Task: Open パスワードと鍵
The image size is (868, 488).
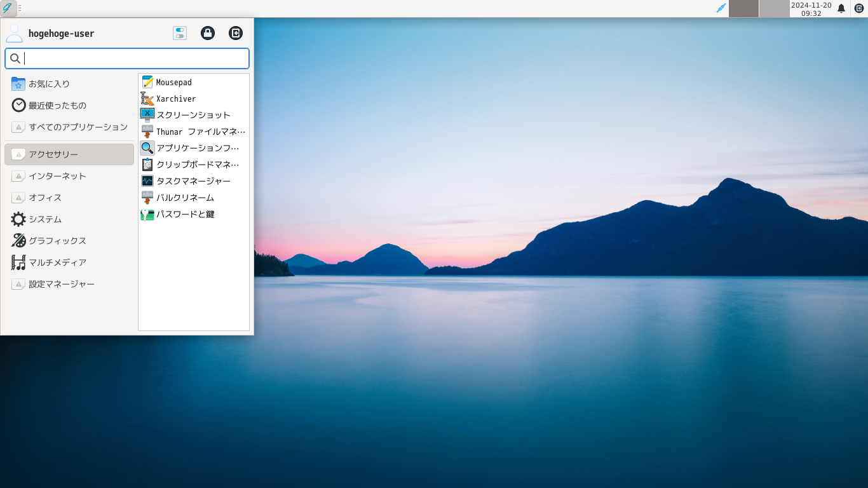Action: (x=184, y=214)
